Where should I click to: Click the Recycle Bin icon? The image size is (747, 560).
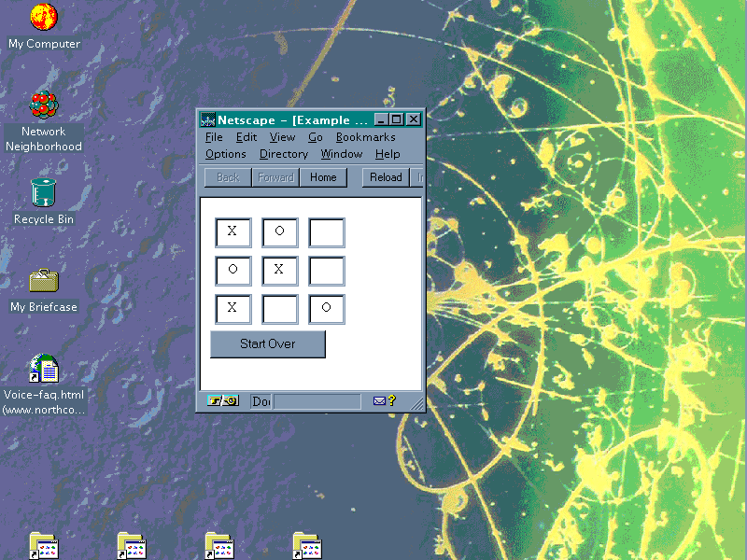pyautogui.click(x=44, y=193)
